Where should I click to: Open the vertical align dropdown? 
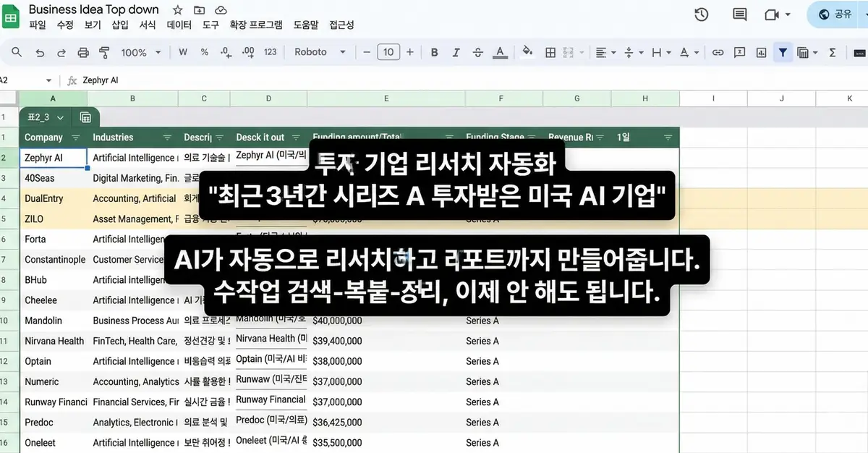pos(633,52)
